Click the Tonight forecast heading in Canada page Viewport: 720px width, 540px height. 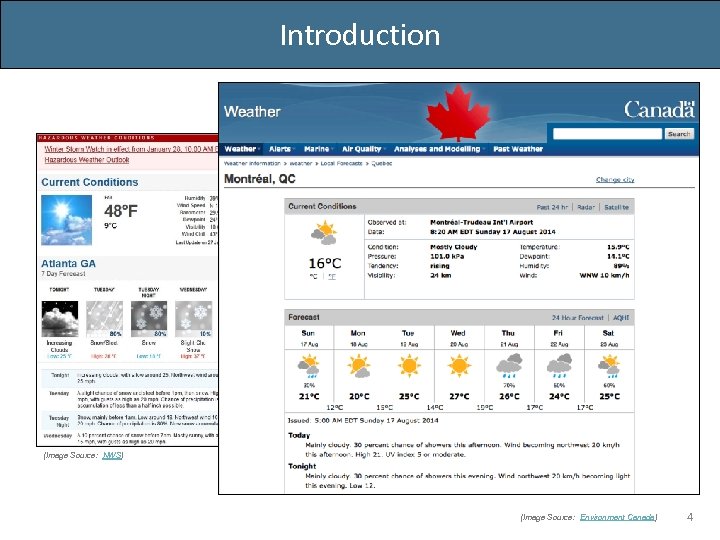pos(302,466)
